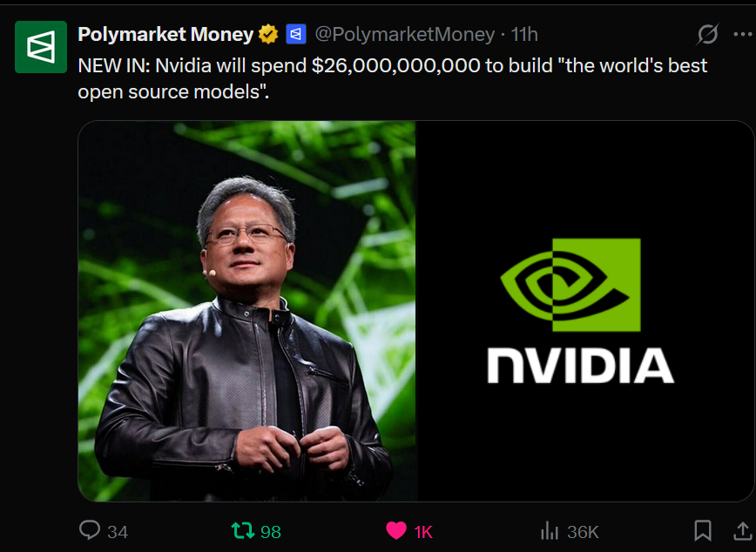
Task: Open the 11h timestamp permalink
Action: (524, 35)
